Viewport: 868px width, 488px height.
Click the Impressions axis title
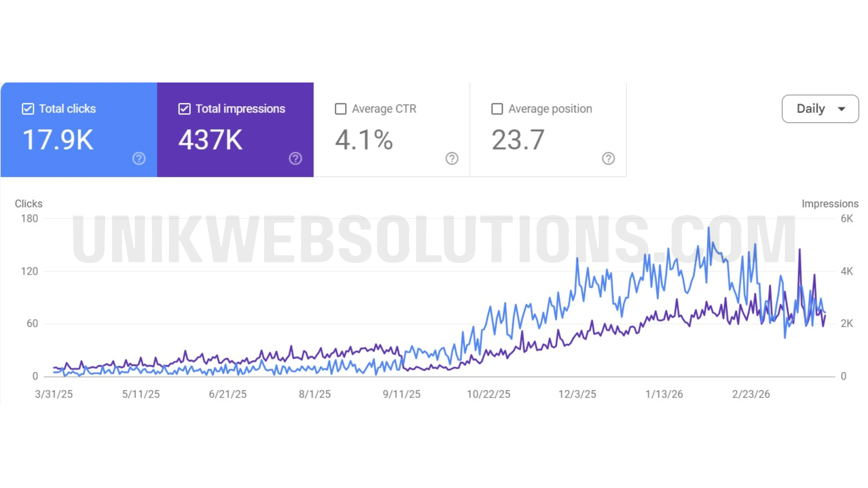[x=830, y=204]
